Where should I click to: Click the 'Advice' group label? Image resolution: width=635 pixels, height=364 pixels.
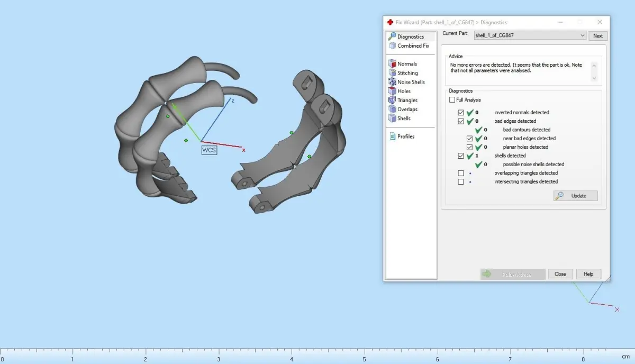pos(456,56)
